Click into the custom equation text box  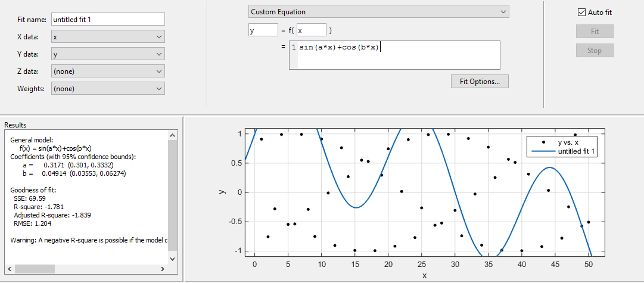pyautogui.click(x=395, y=55)
